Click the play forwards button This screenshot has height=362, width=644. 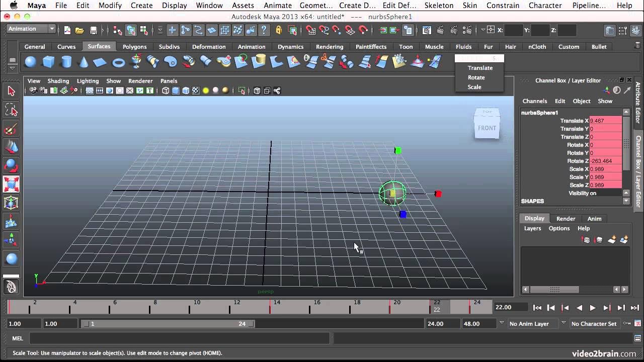(x=593, y=308)
